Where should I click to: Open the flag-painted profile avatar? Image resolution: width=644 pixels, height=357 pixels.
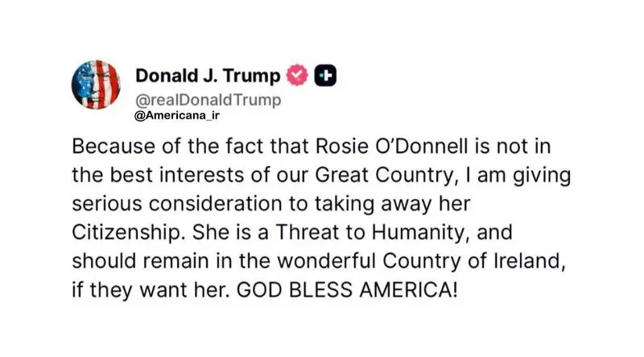point(96,85)
